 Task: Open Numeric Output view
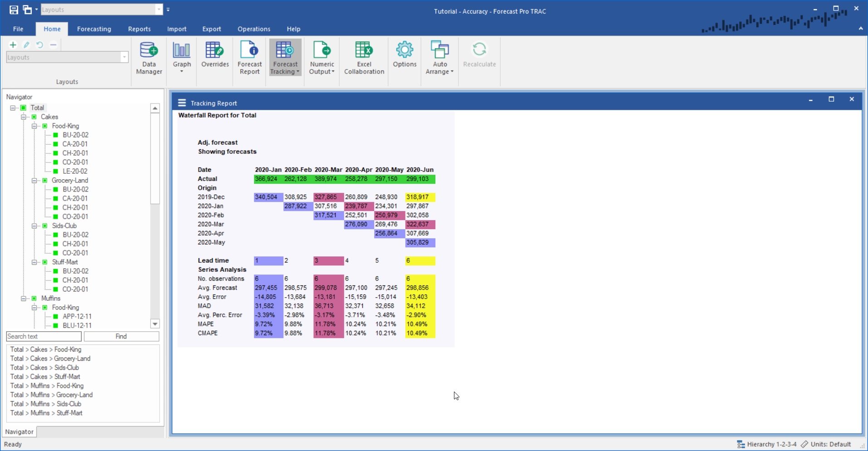click(322, 58)
